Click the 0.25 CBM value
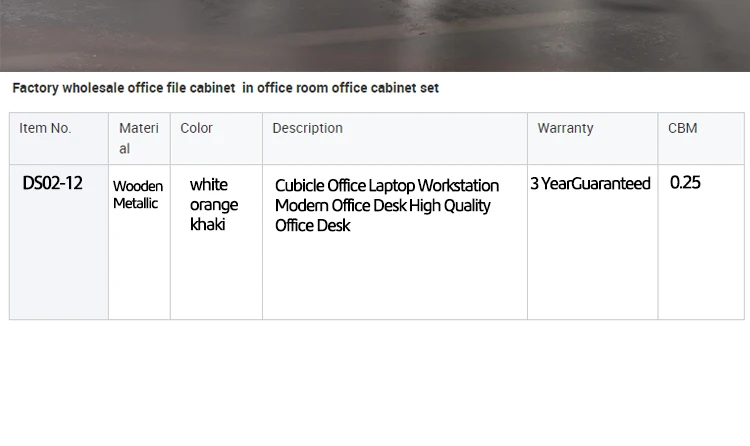Viewport: 750px width, 446px height. coord(685,183)
